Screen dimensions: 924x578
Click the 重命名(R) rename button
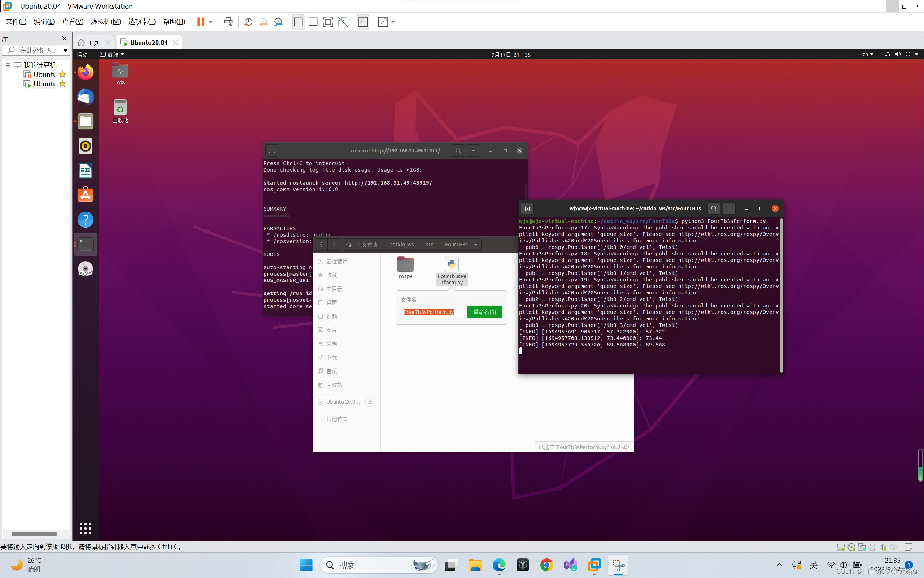click(x=484, y=312)
